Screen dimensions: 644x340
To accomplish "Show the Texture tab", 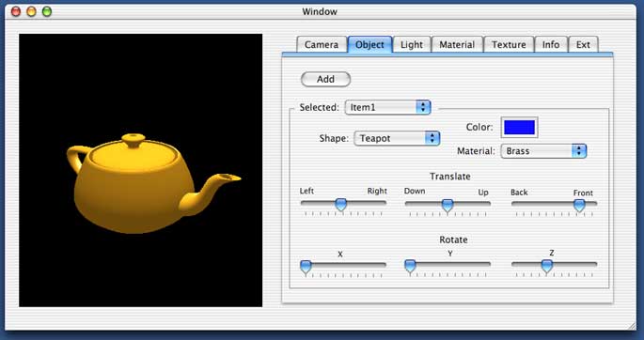I will click(509, 45).
